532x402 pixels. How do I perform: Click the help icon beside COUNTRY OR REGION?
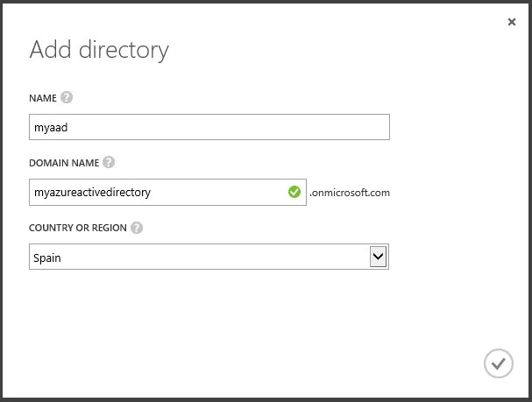[137, 228]
